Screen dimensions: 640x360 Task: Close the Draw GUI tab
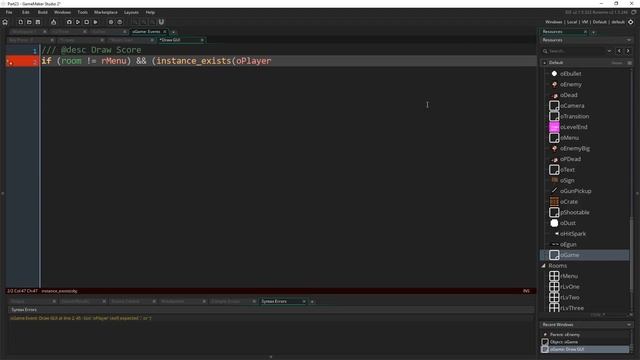coord(202,40)
